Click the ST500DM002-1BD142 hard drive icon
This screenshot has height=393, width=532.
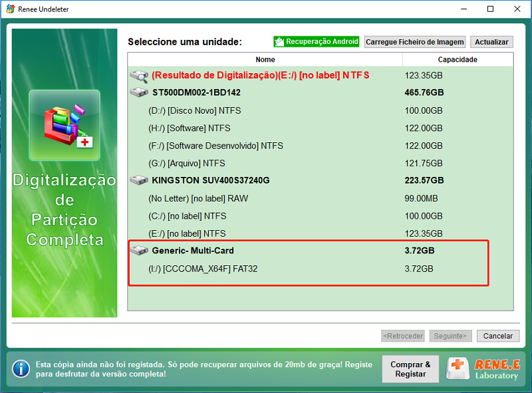pyautogui.click(x=139, y=92)
